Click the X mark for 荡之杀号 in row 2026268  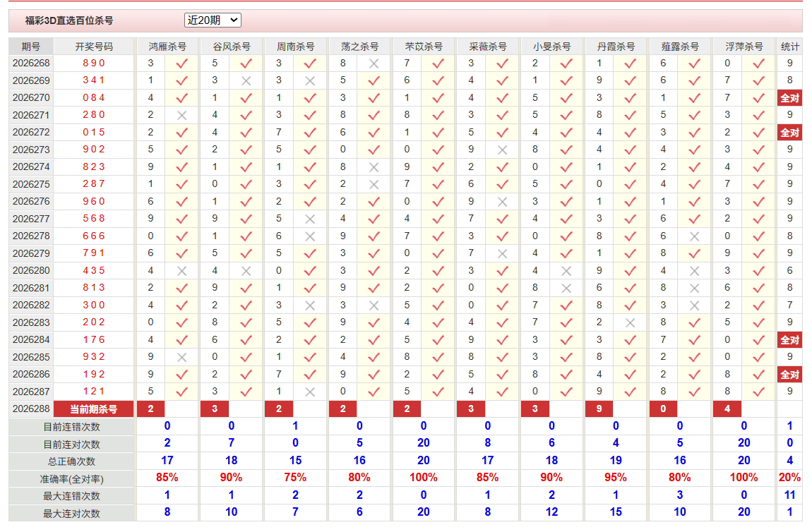pyautogui.click(x=374, y=64)
